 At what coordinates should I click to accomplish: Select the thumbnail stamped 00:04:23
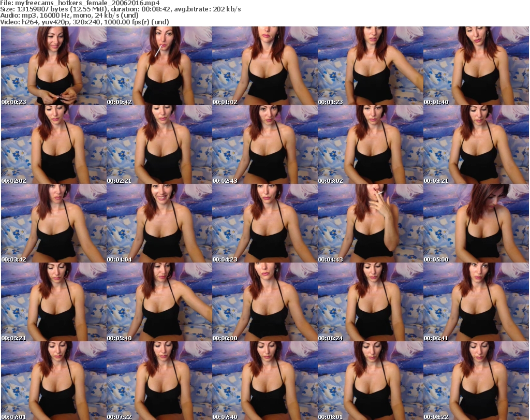pyautogui.click(x=264, y=223)
